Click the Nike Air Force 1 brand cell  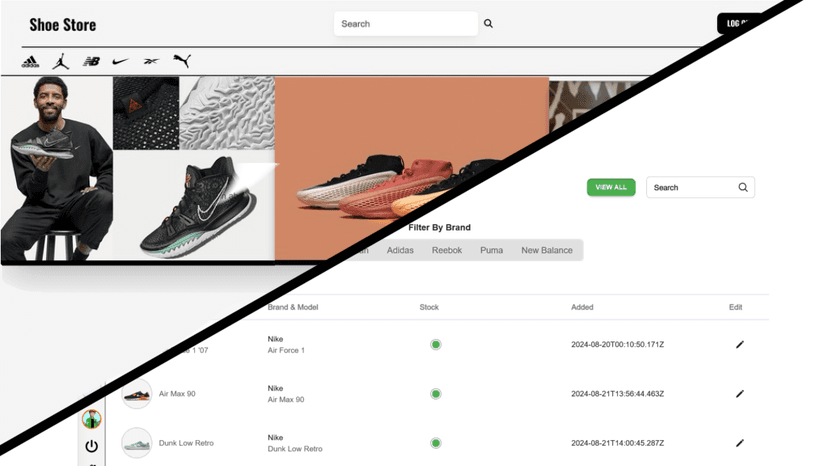pyautogui.click(x=286, y=344)
